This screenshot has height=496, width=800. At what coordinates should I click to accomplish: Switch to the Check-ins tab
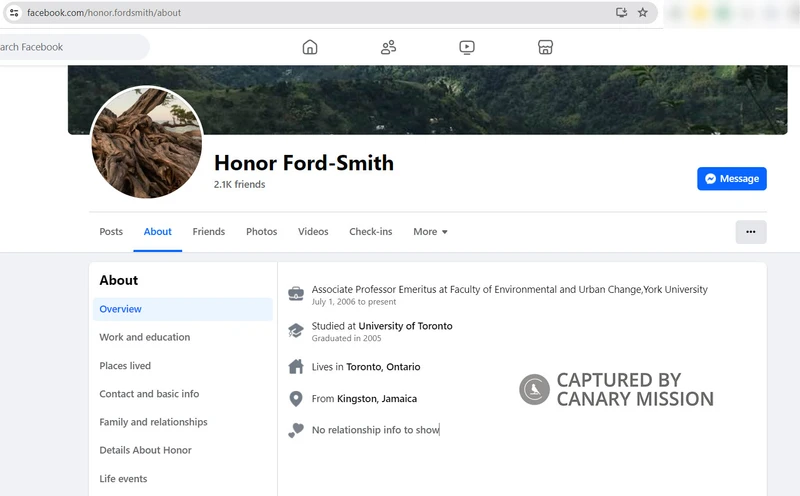371,232
